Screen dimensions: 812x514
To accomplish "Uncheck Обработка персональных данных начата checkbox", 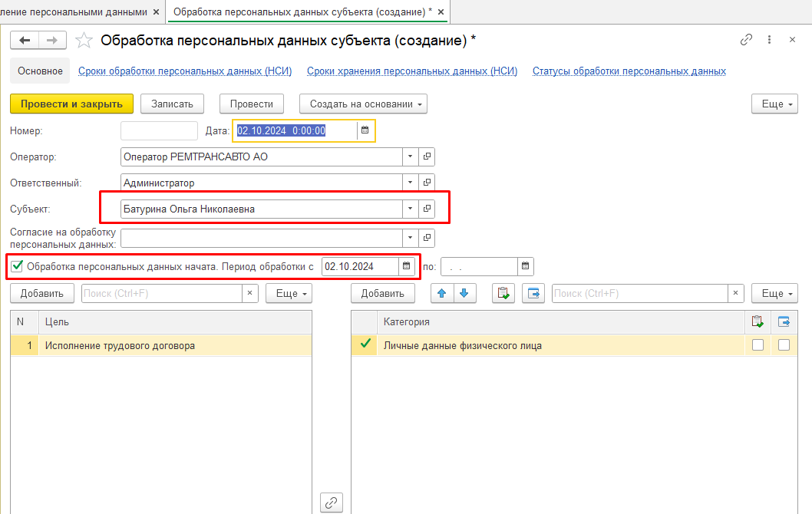I will tap(17, 266).
